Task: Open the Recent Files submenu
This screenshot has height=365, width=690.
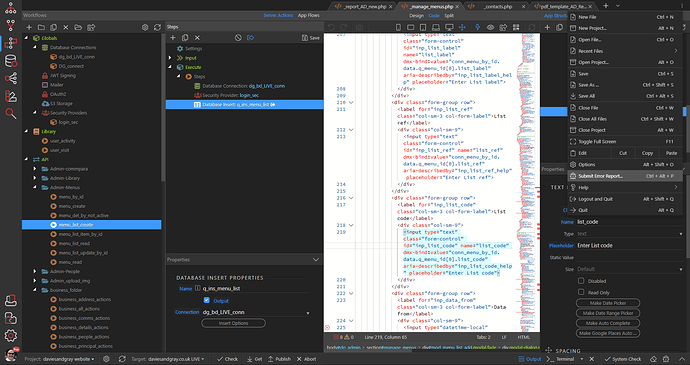Action: click(624, 51)
